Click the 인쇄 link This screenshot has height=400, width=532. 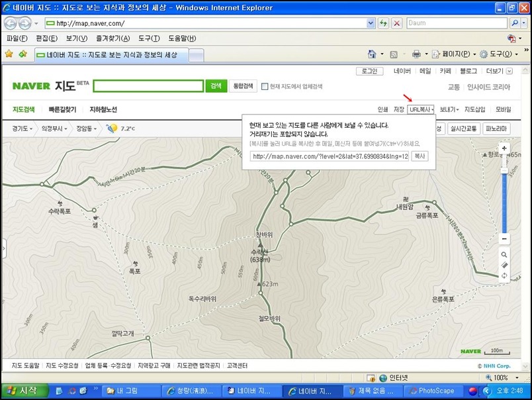(382, 109)
